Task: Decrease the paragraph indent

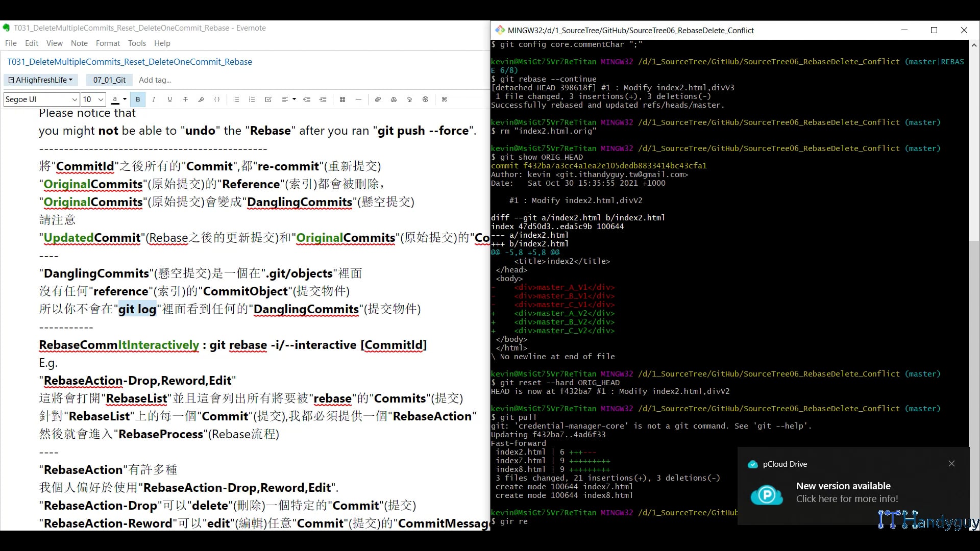Action: (x=307, y=99)
